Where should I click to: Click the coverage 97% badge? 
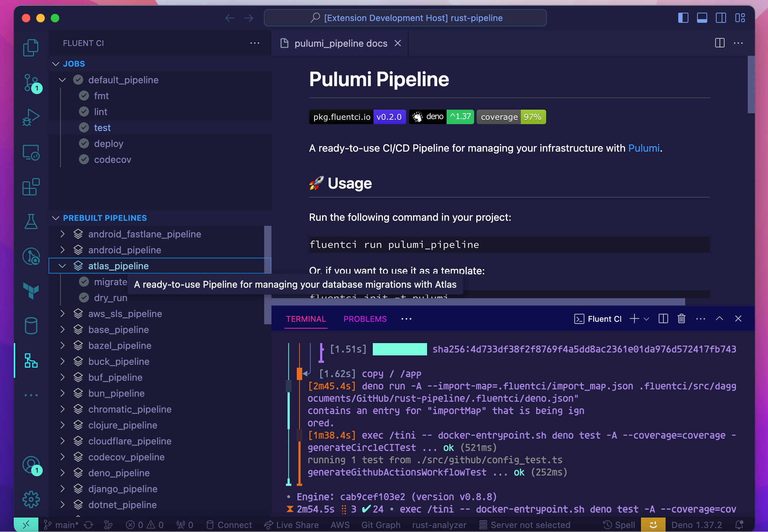[x=511, y=117]
